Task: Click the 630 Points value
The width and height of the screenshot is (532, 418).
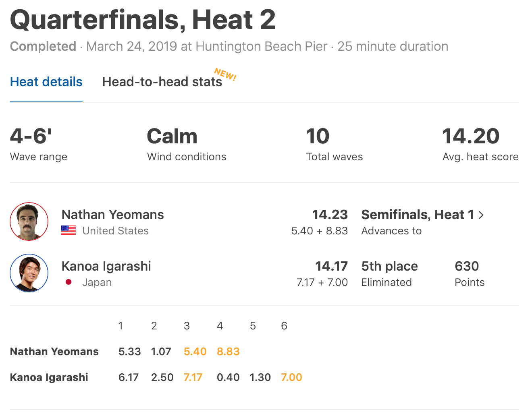Action: pos(467,266)
